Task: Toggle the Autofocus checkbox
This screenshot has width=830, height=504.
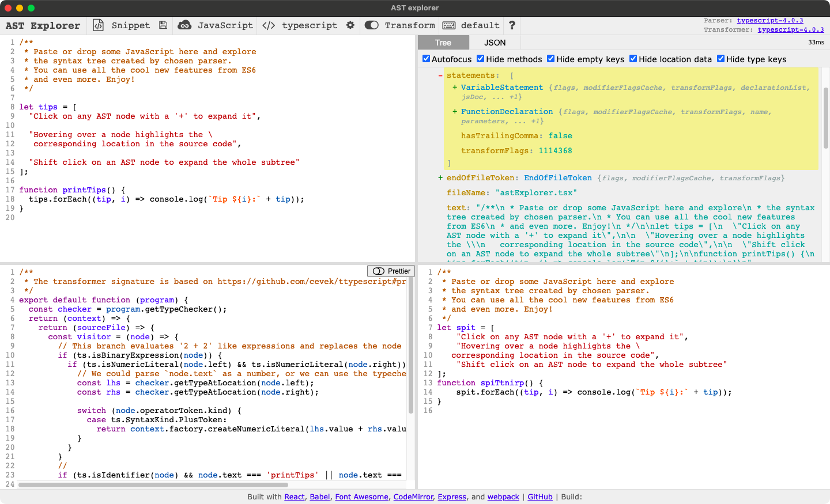Action: point(427,59)
